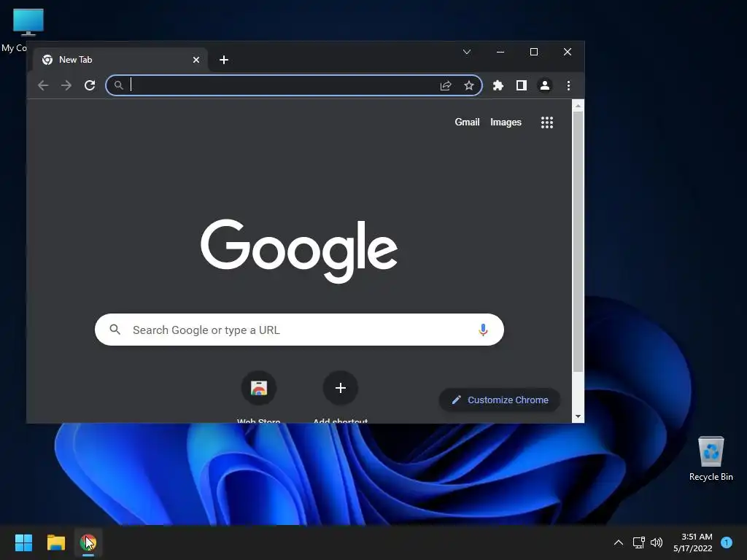Open the volume speaker icon

657,542
